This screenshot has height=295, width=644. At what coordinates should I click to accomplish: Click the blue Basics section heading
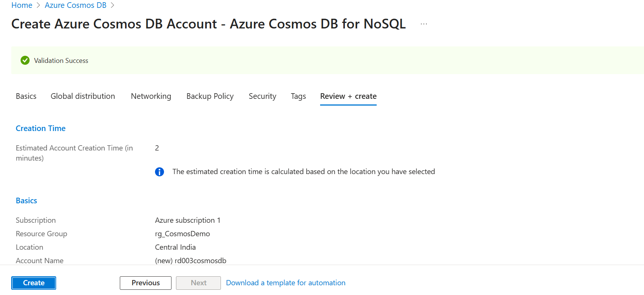click(x=26, y=201)
